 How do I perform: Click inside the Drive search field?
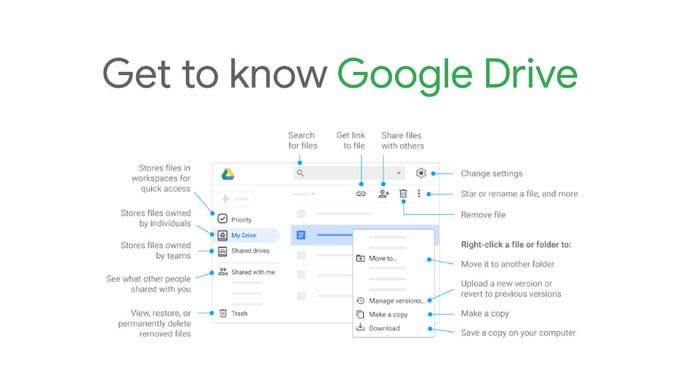tap(349, 173)
